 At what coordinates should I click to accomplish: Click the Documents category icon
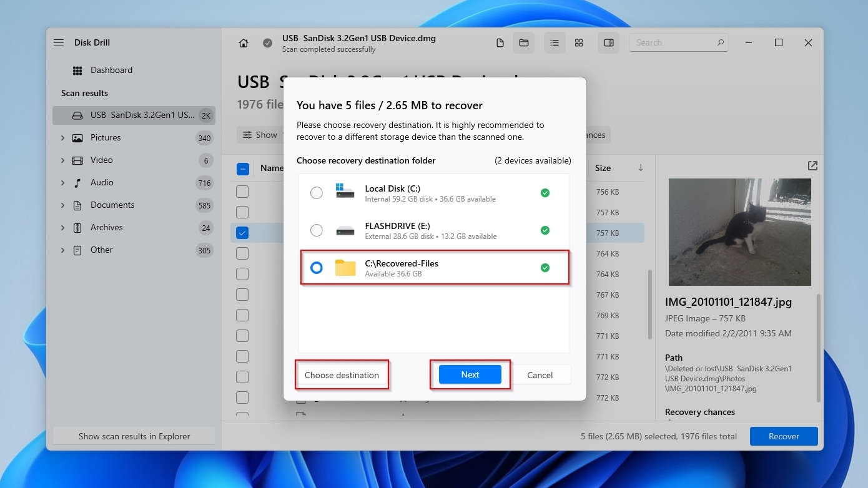click(77, 205)
